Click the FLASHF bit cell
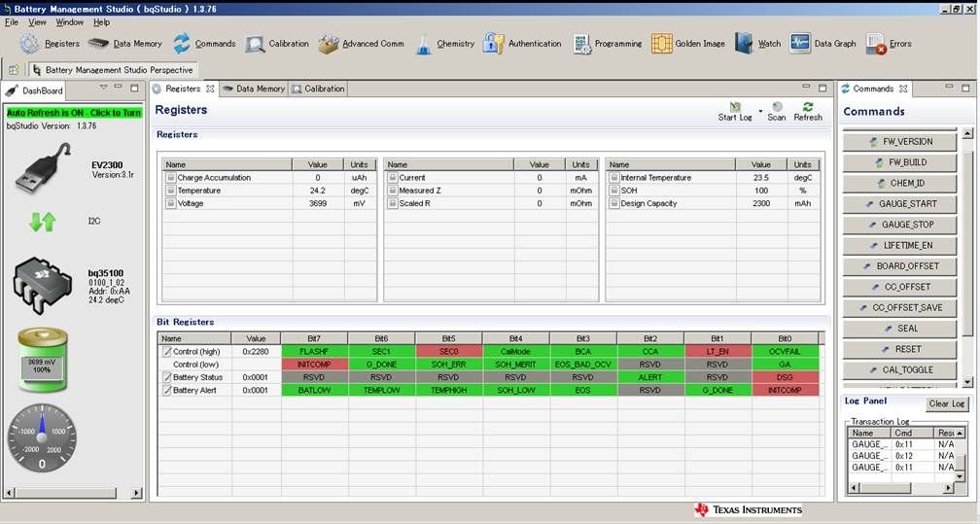Screen dimensions: 980x524 click(x=314, y=351)
